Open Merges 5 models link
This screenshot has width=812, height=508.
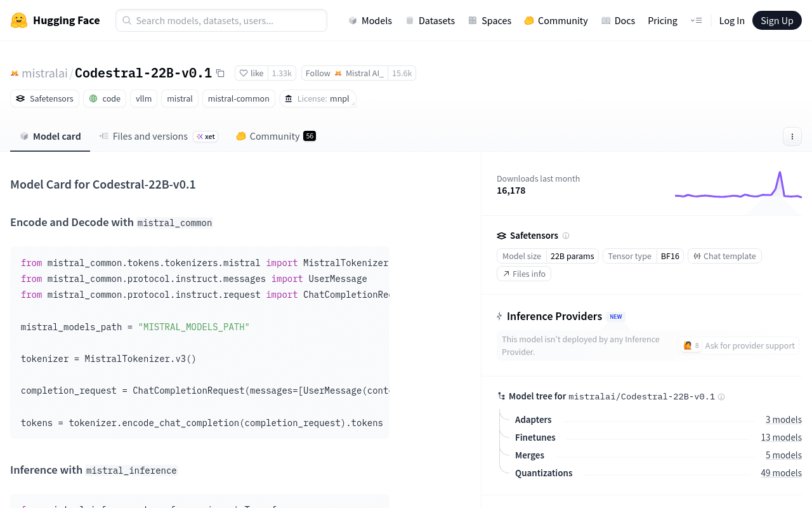coord(783,455)
